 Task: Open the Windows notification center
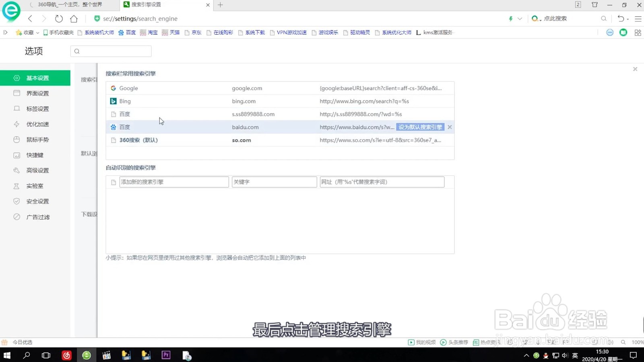633,355
